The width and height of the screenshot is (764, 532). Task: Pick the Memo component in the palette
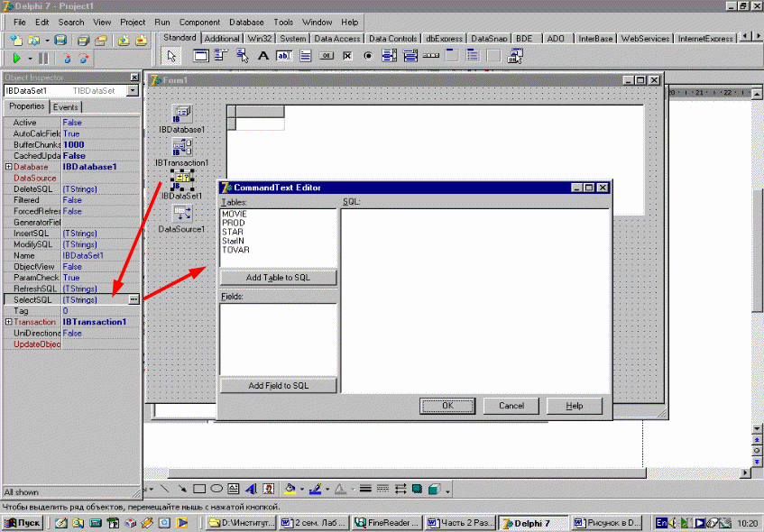point(306,56)
